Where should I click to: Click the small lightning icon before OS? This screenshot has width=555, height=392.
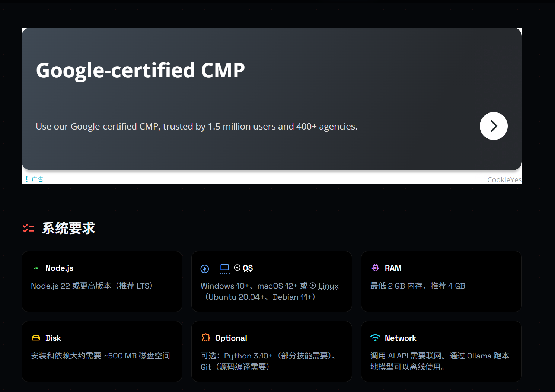[x=237, y=268]
